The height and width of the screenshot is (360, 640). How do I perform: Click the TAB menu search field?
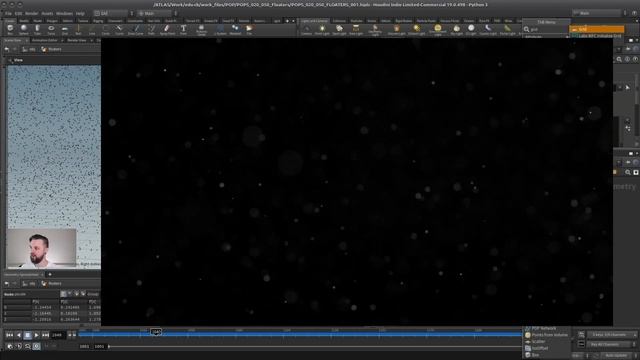tap(546, 29)
